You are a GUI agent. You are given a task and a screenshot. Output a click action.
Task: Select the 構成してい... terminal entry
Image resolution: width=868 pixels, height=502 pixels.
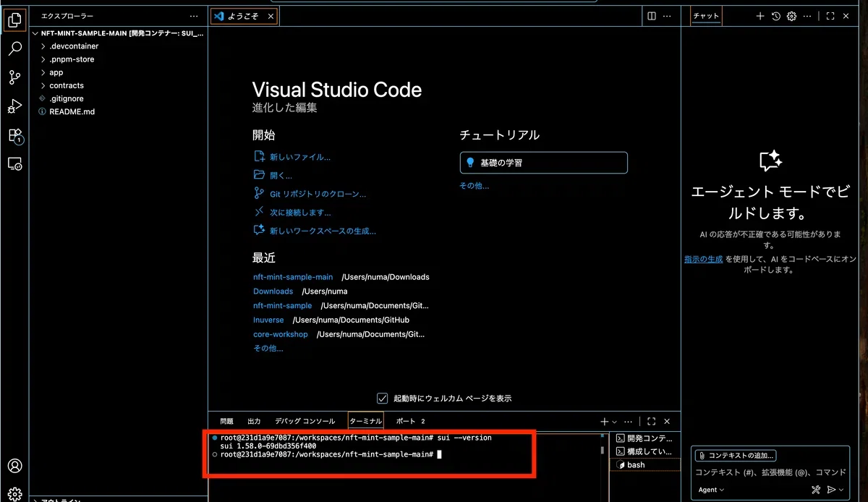point(645,451)
